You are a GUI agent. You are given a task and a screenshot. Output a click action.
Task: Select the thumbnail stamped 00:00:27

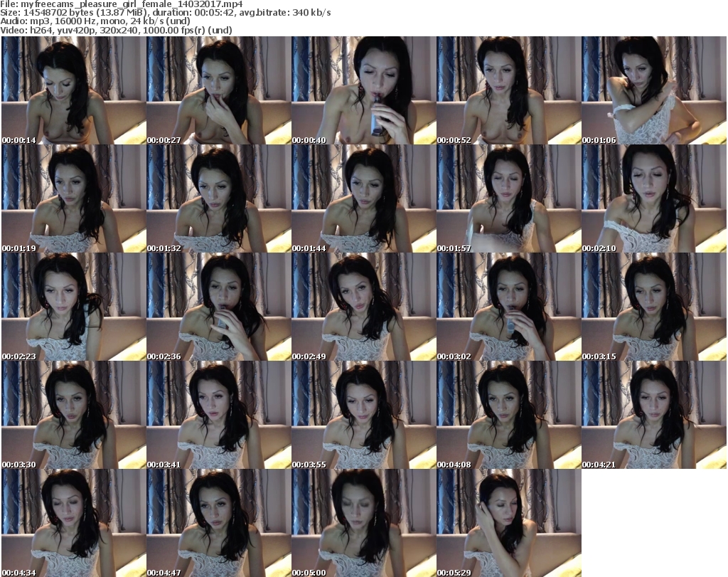coord(219,90)
